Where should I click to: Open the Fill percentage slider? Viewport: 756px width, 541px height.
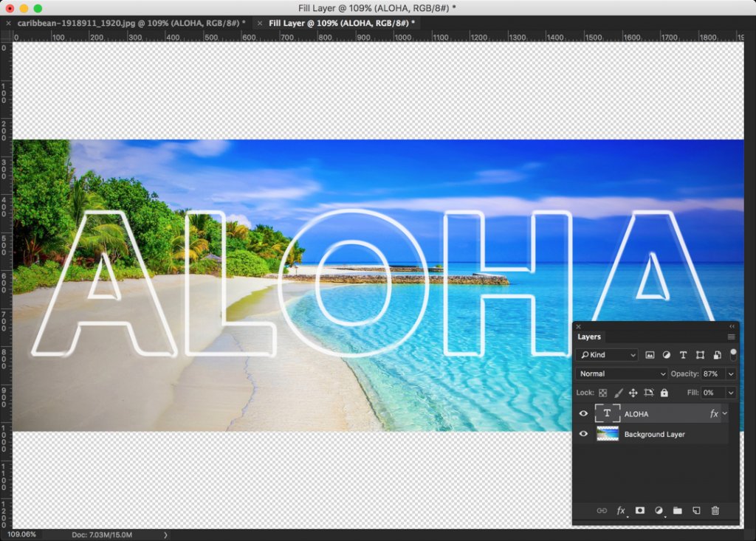point(730,393)
